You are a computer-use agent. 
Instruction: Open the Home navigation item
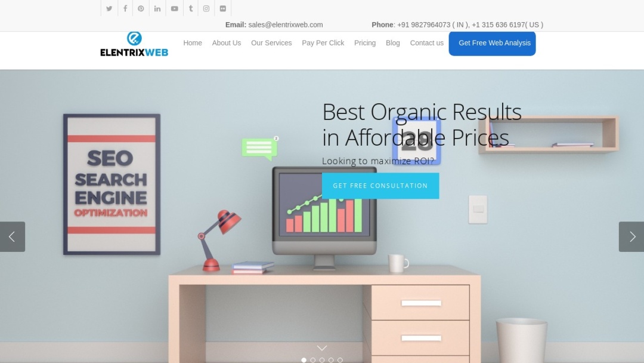click(x=192, y=42)
